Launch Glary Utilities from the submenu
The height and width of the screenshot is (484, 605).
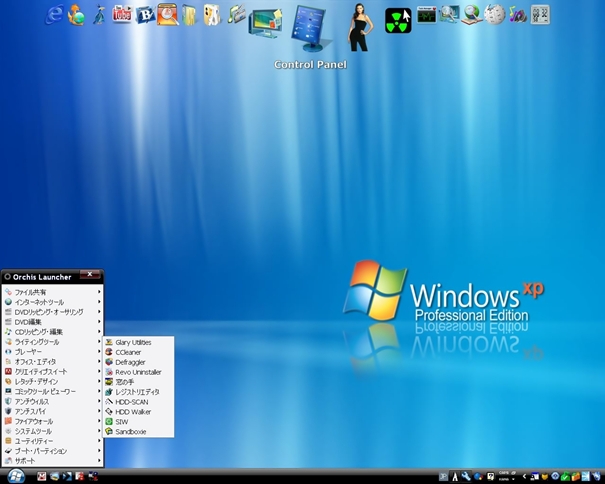[x=138, y=342]
